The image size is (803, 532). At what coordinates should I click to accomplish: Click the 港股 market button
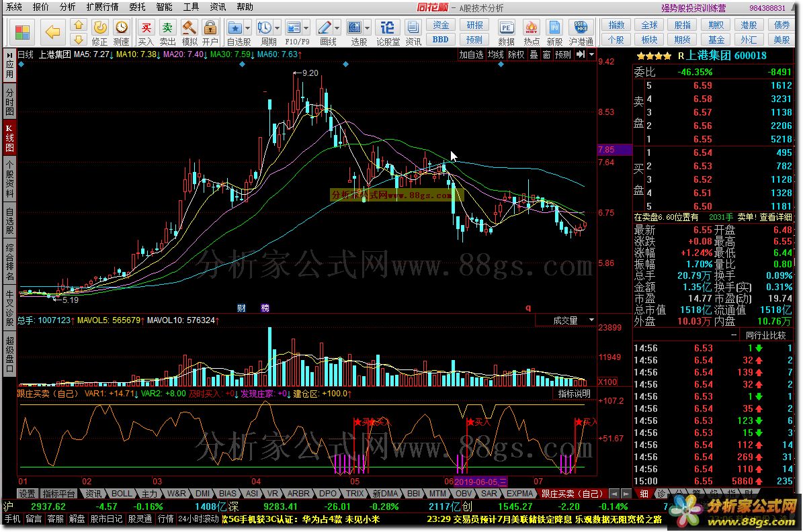(749, 25)
